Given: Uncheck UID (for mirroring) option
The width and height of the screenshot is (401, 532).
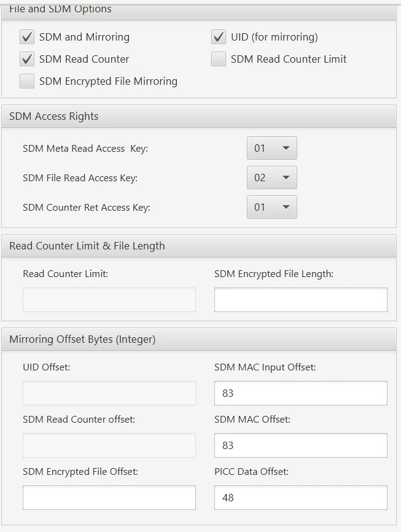Looking at the screenshot, I should 219,37.
